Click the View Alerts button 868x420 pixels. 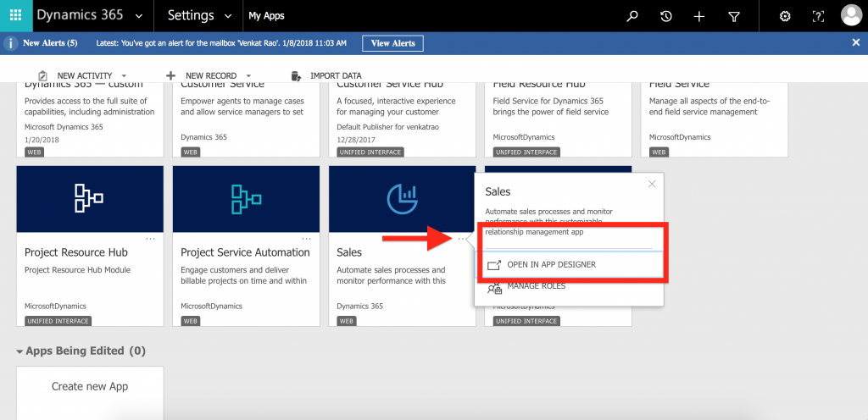pyautogui.click(x=392, y=43)
